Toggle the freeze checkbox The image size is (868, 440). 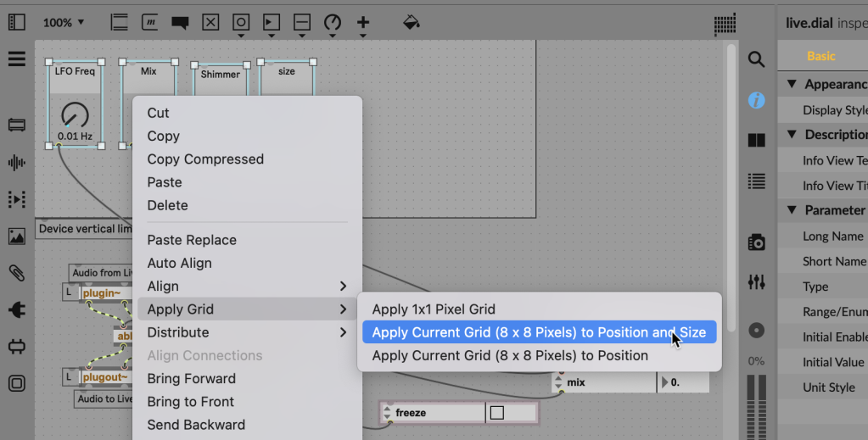497,413
